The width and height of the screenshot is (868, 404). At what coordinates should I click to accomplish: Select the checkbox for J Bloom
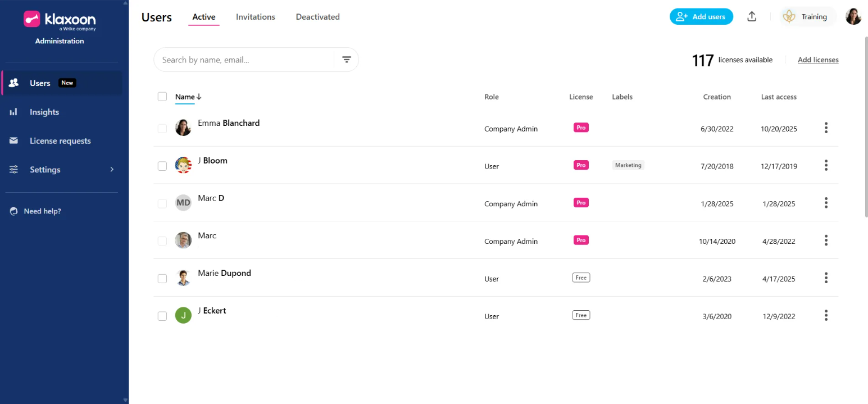(162, 166)
